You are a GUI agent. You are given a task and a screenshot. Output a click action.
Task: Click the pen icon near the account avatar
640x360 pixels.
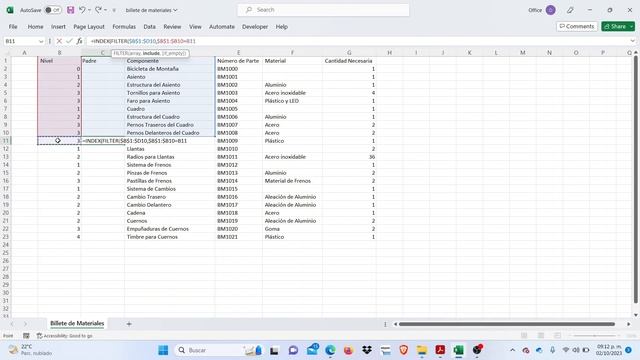[570, 10]
